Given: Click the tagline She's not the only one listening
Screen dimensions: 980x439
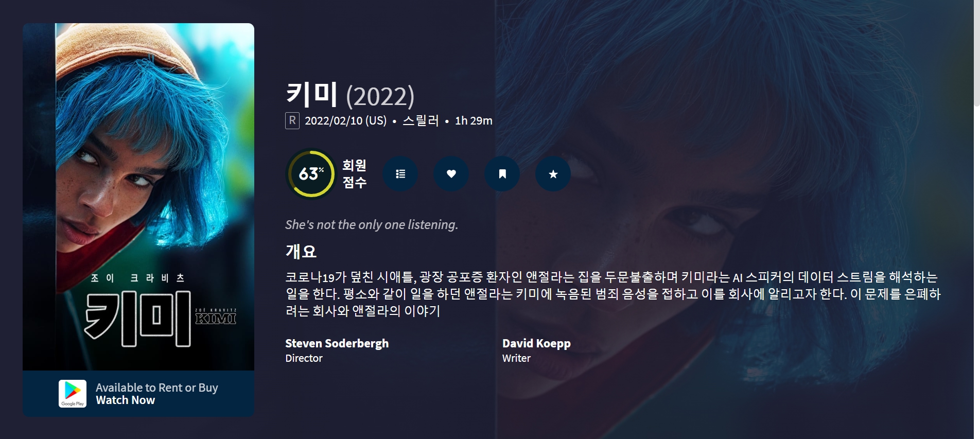Looking at the screenshot, I should (372, 225).
